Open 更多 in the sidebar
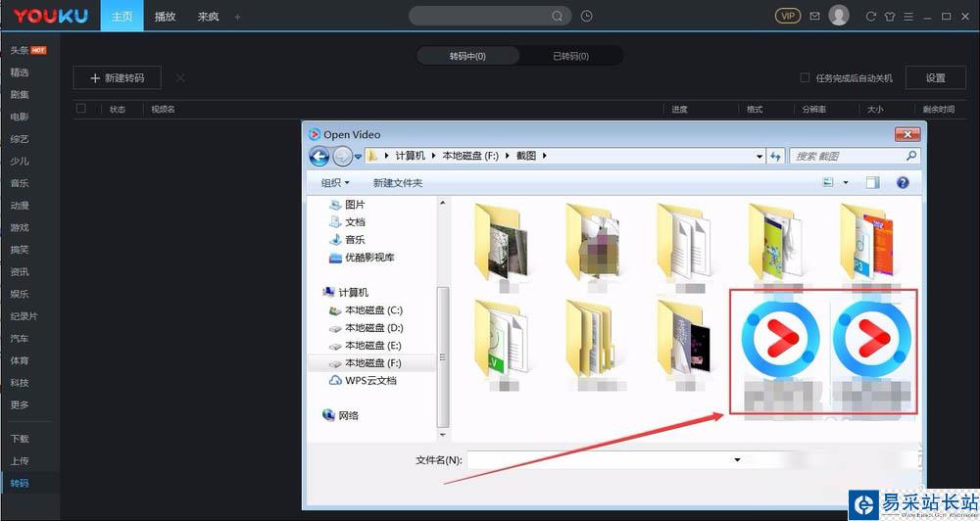This screenshot has height=521, width=980. [20, 404]
